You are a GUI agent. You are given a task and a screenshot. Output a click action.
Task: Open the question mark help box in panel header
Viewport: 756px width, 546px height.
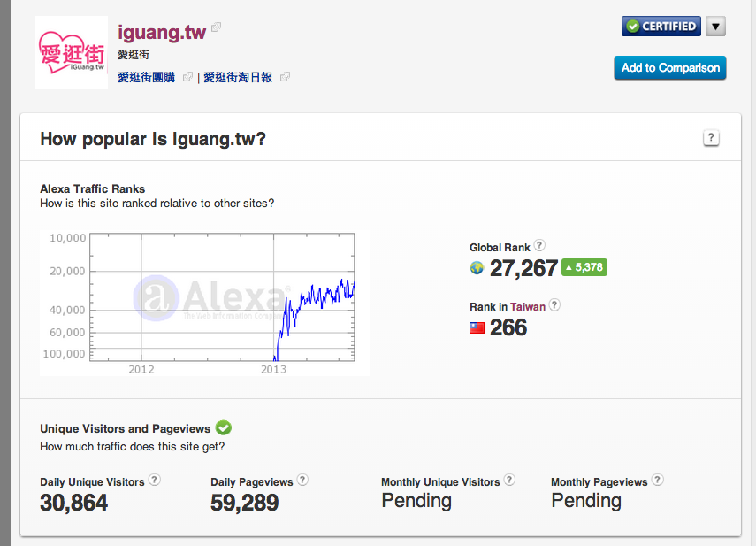click(x=711, y=138)
